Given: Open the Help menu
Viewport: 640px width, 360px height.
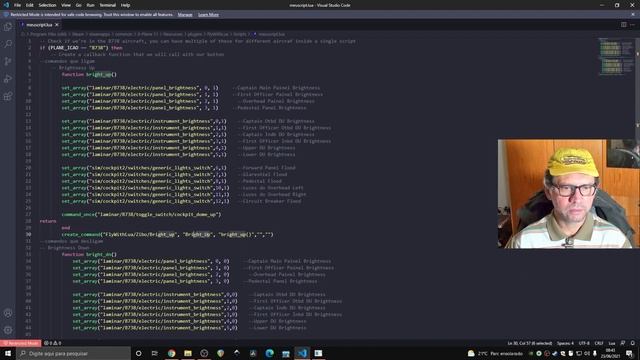Looking at the screenshot, I should coord(125,5).
